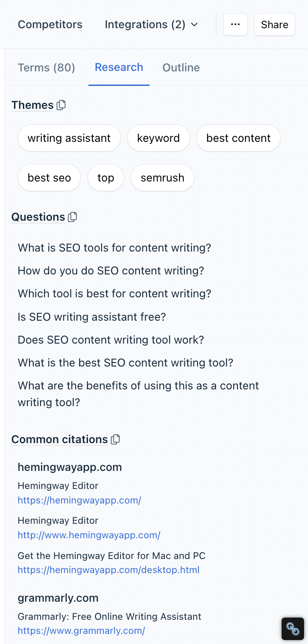Click question "Is SEO writing assistant free?"
Screen dimensions: 308x644
tap(92, 317)
